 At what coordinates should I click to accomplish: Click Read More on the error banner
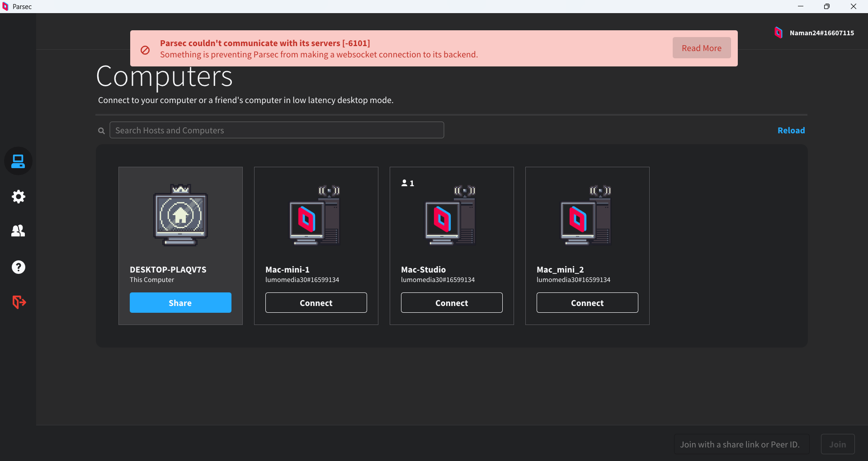coord(702,48)
